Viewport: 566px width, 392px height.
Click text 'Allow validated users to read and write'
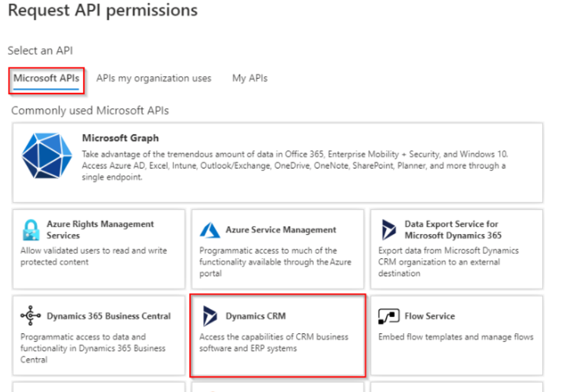pos(94,250)
